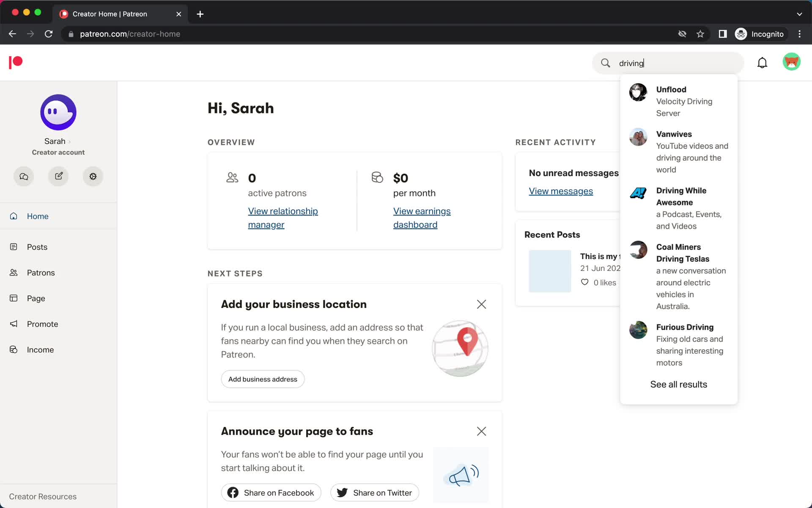The height and width of the screenshot is (508, 812).
Task: Click the heart icon next to 0 likes
Action: (584, 282)
